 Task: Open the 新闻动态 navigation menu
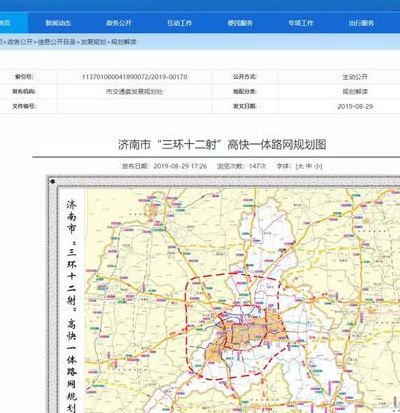[58, 23]
